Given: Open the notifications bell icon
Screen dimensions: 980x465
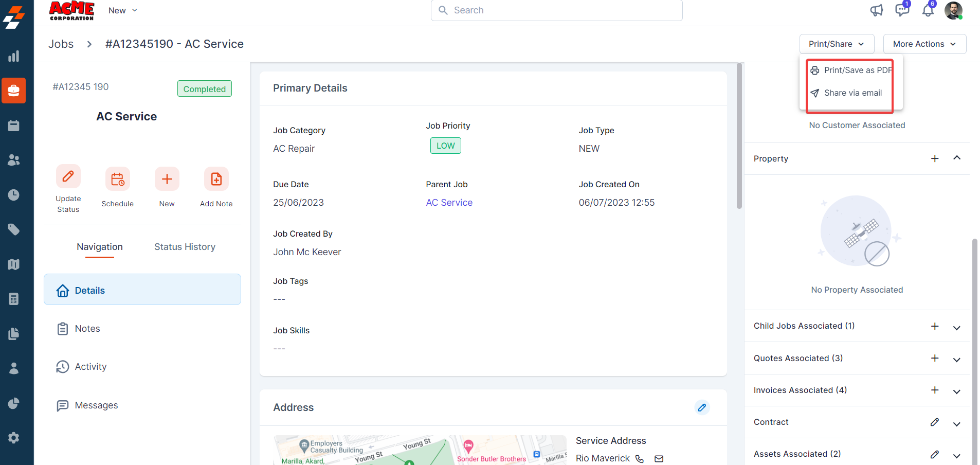Looking at the screenshot, I should [928, 10].
